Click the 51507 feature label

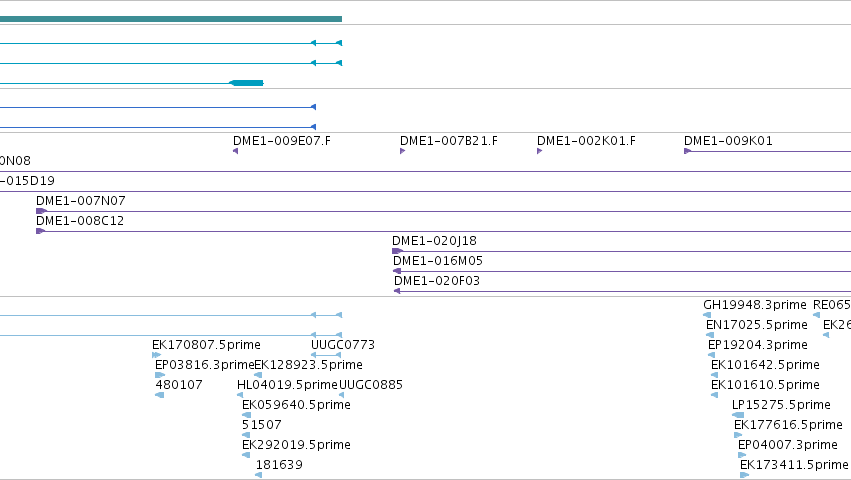(x=262, y=425)
